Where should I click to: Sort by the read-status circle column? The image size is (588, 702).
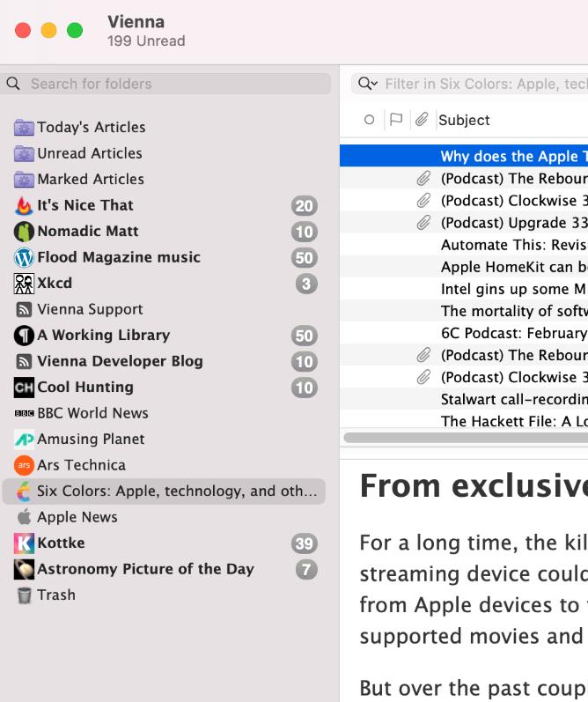point(369,120)
